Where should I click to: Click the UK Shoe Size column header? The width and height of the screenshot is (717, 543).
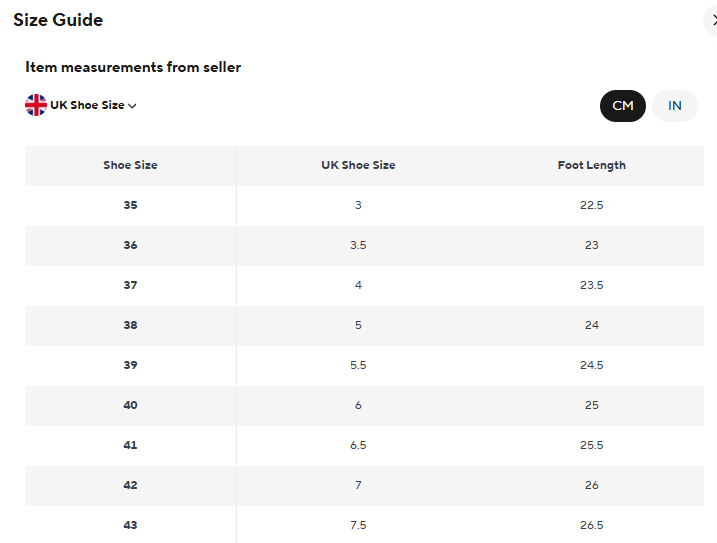click(358, 165)
